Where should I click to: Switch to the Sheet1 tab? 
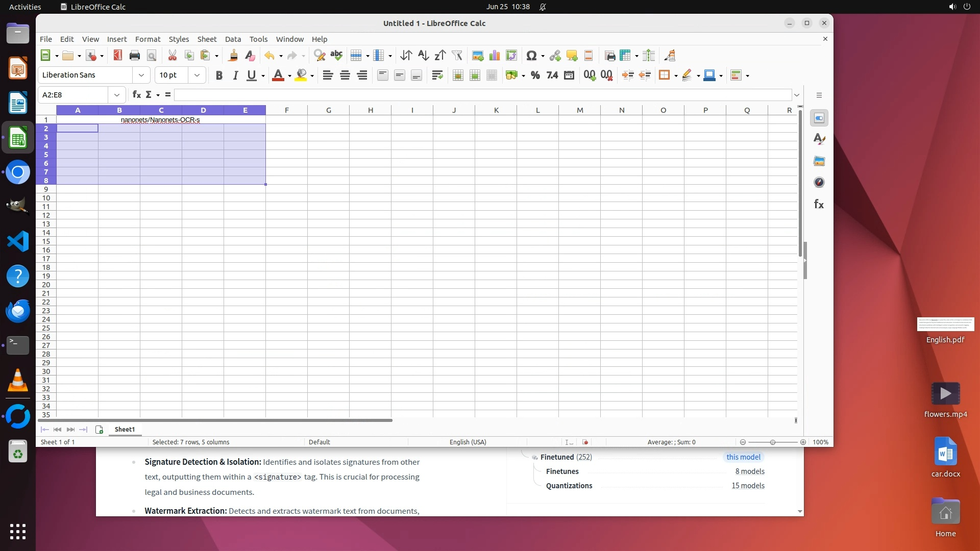[x=125, y=430]
